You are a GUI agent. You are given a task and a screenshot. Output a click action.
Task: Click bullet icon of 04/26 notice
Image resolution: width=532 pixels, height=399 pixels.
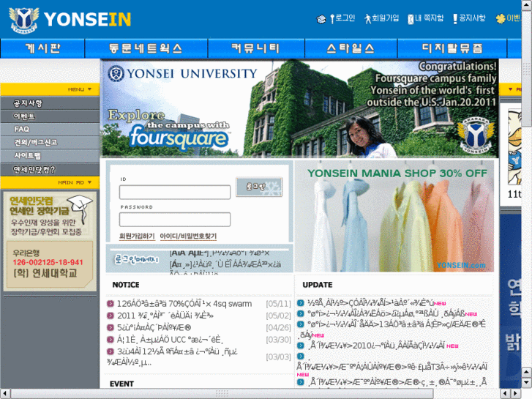pos(110,327)
